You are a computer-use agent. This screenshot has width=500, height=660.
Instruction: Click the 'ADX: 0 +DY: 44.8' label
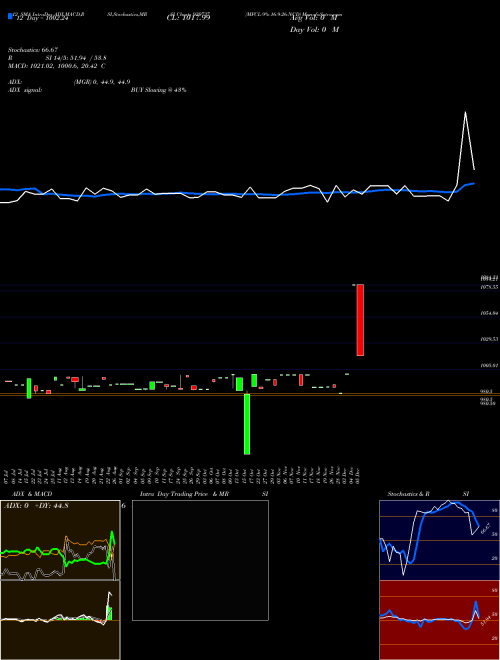(36, 506)
